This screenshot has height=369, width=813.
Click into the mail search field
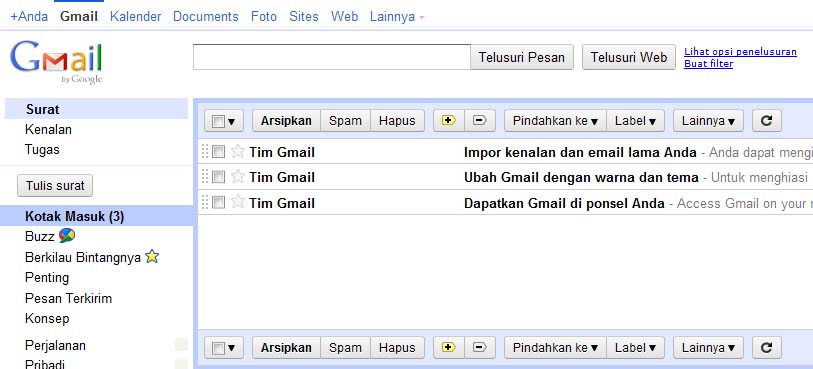[332, 57]
